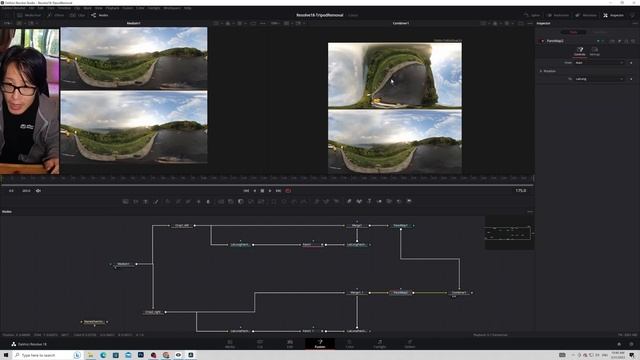Click the node graph navigator thumbnail
Viewport: 640px width, 360px height.
pyautogui.click(x=509, y=233)
